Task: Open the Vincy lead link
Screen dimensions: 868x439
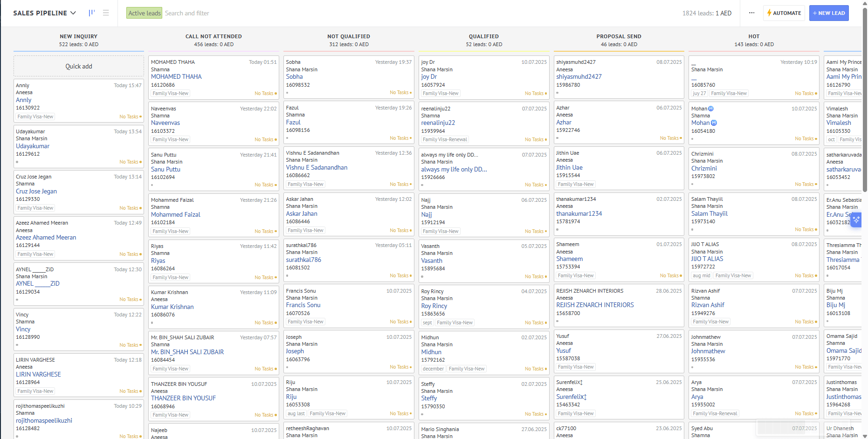Action: 23,329
